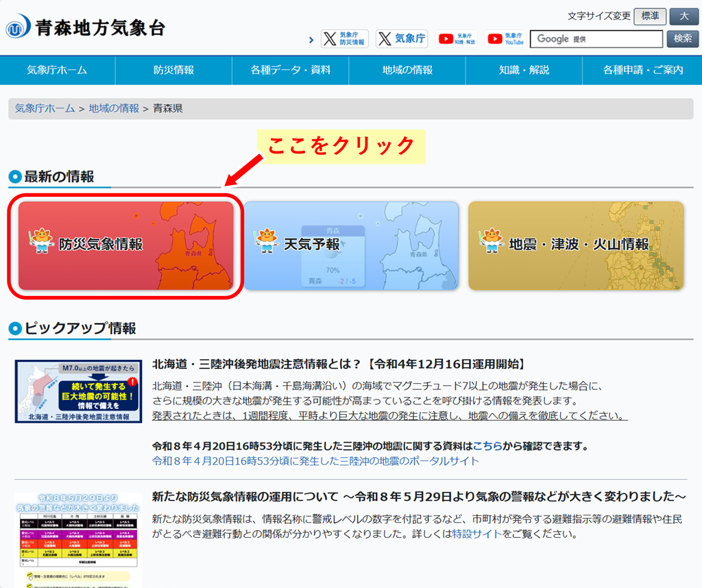Open 知識・解説 navigation menu

524,71
